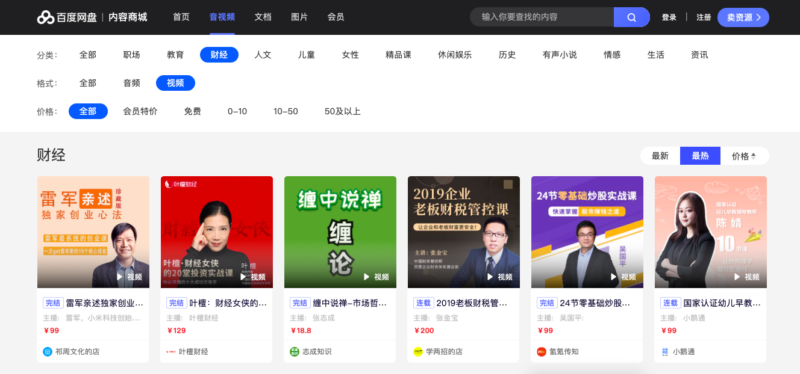800x374 pixels.
Task: Click video play icon on 24节零基础炒股 cover
Action: [x=614, y=277]
